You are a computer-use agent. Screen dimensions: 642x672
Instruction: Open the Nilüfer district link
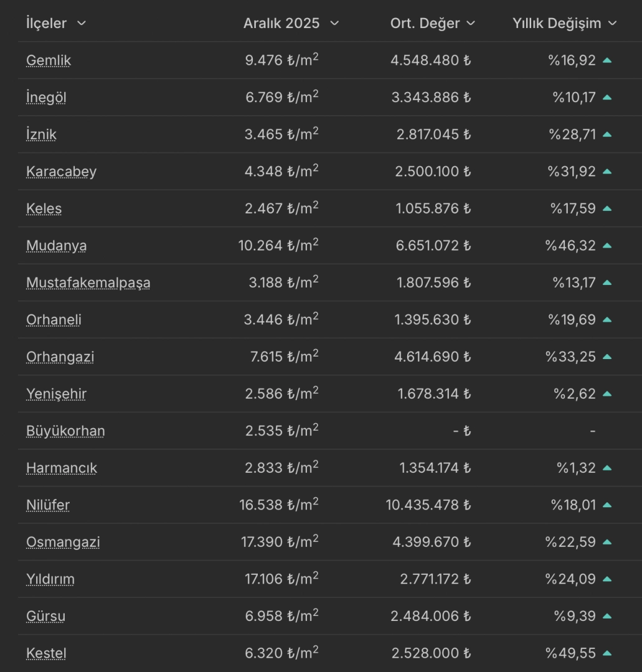tap(48, 505)
